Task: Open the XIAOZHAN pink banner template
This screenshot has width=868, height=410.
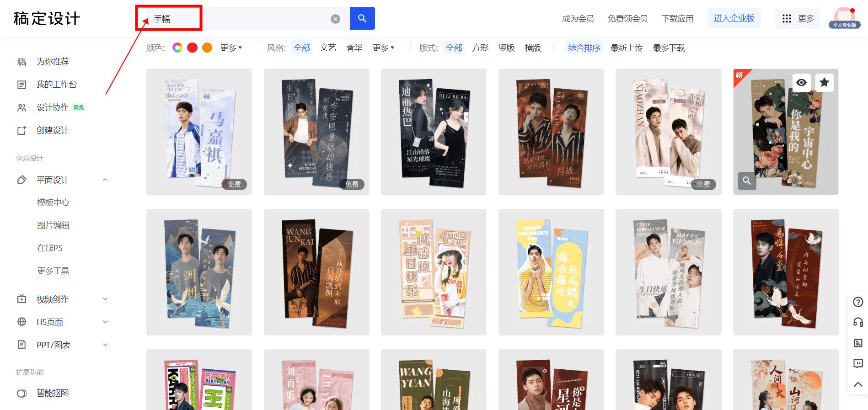Action: (668, 132)
